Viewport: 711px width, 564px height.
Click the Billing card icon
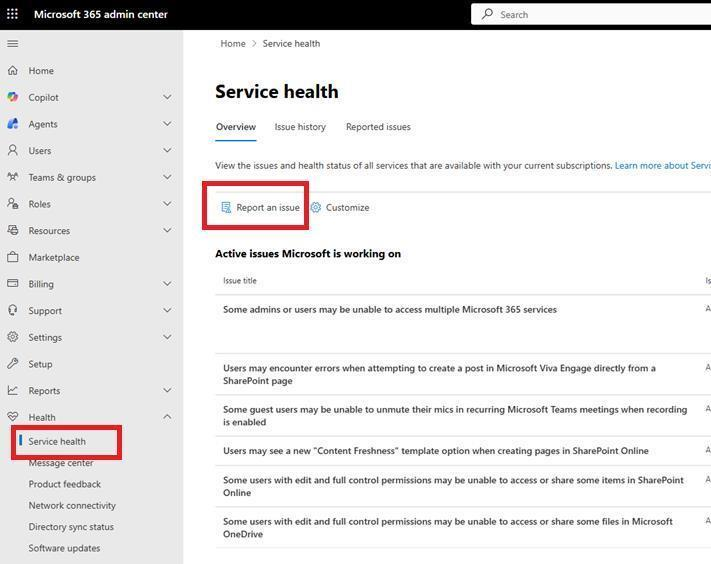click(13, 283)
